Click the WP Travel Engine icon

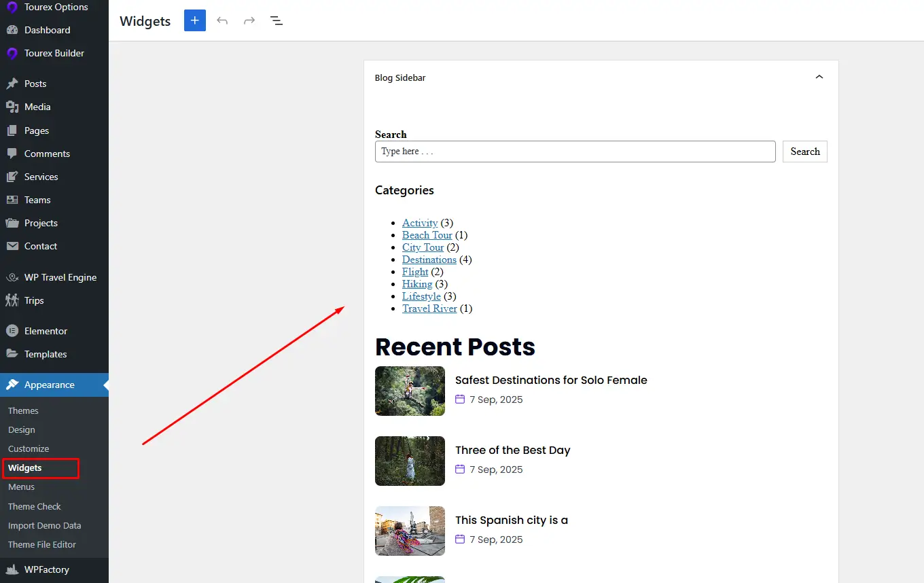[x=12, y=277]
